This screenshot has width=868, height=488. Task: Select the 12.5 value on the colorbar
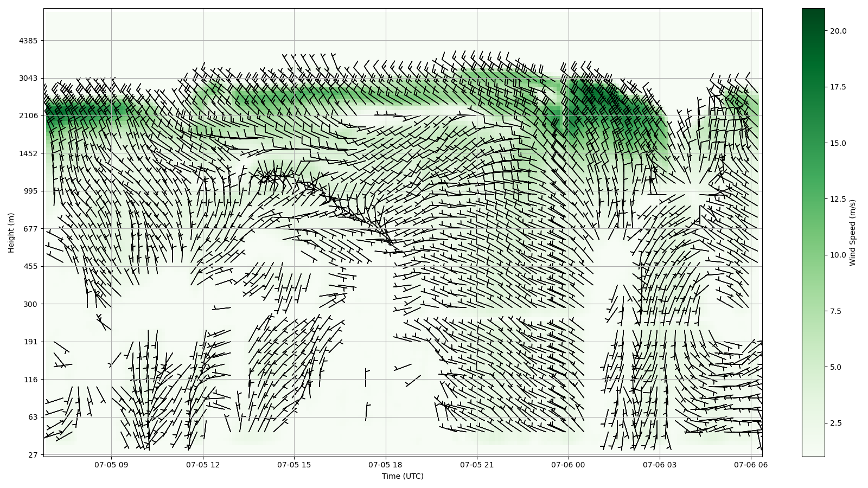pyautogui.click(x=838, y=199)
